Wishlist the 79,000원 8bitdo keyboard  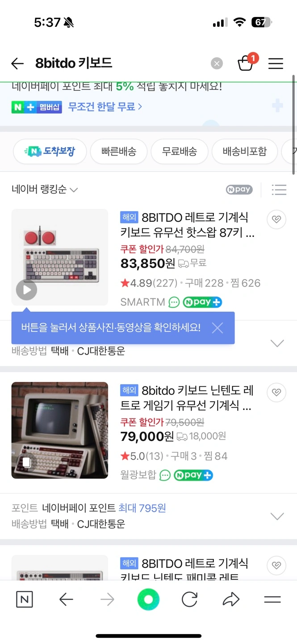(276, 393)
